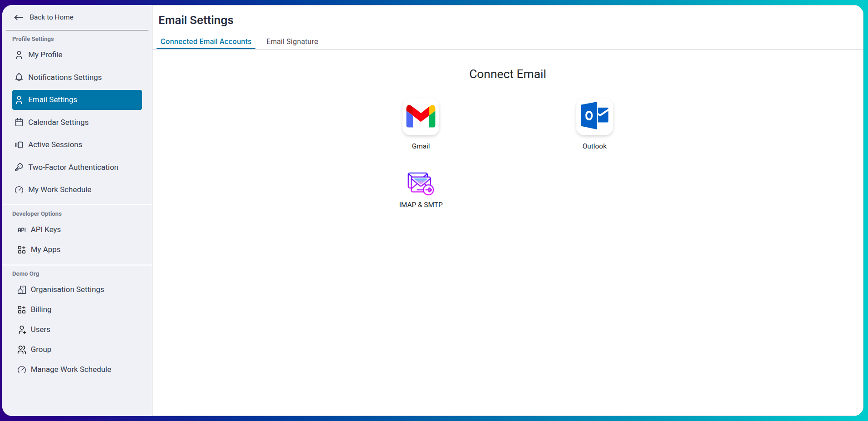868x421 pixels.
Task: Open Back to Home link
Action: (51, 17)
